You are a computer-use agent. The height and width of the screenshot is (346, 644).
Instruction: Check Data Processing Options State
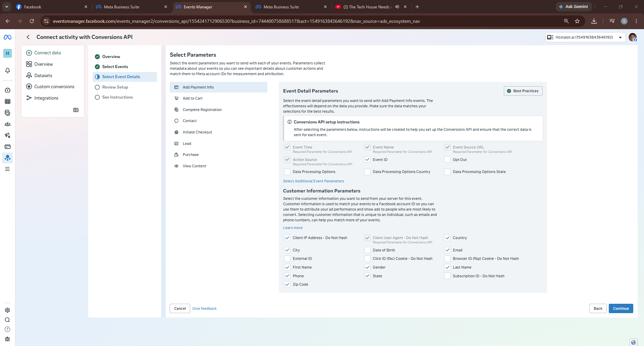tap(447, 172)
